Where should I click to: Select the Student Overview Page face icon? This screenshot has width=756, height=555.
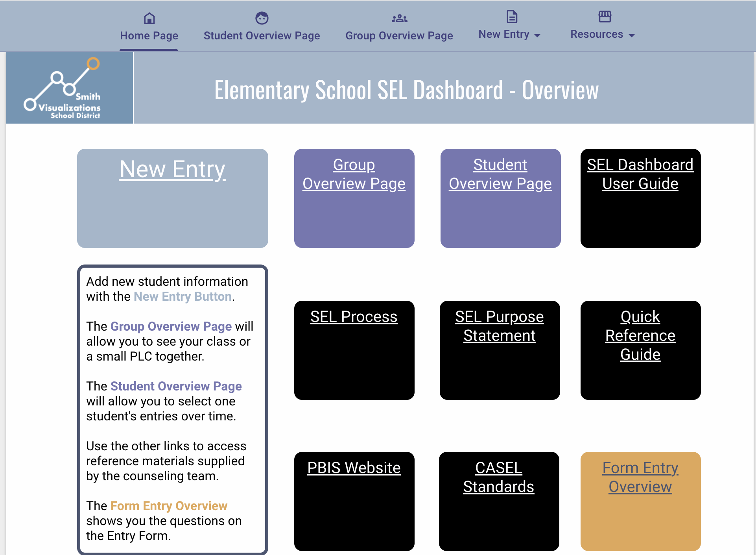[262, 18]
